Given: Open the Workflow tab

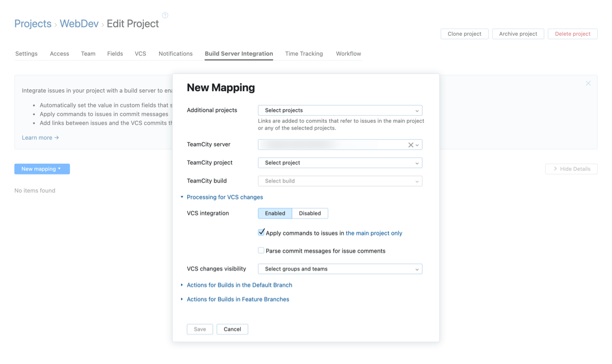Looking at the screenshot, I should click(x=348, y=54).
